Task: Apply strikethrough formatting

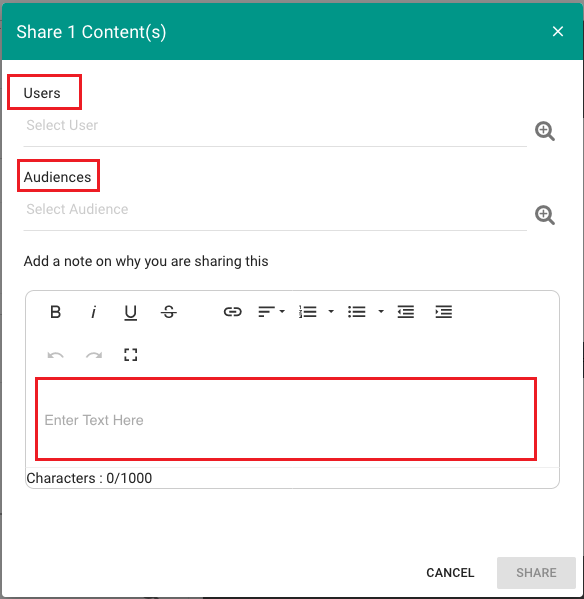Action: 168,312
